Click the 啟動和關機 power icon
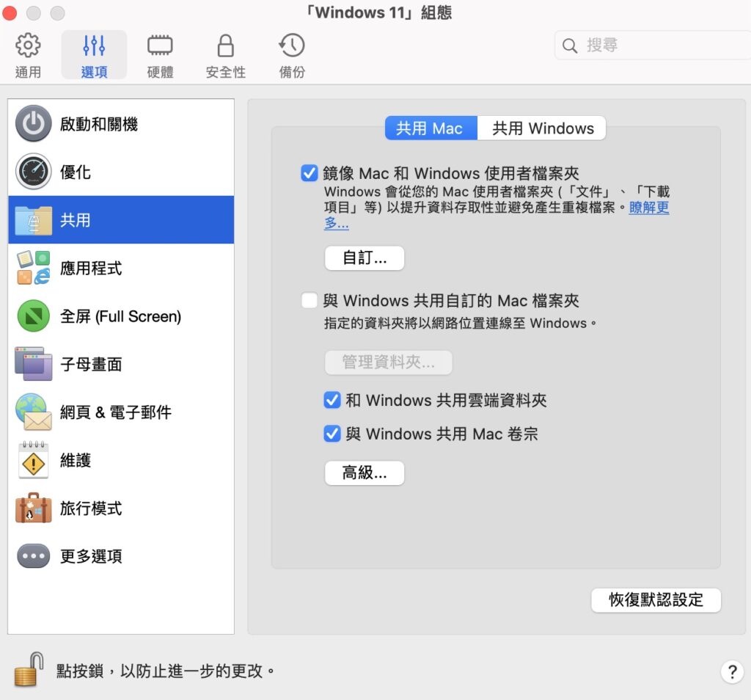Viewport: 751px width, 700px height. 34,123
